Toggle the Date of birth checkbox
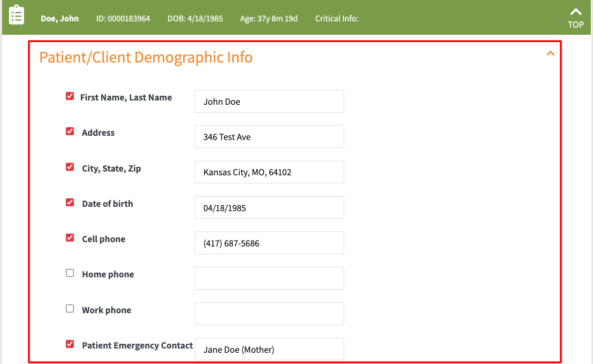Screen dimensions: 593x364 (70, 203)
